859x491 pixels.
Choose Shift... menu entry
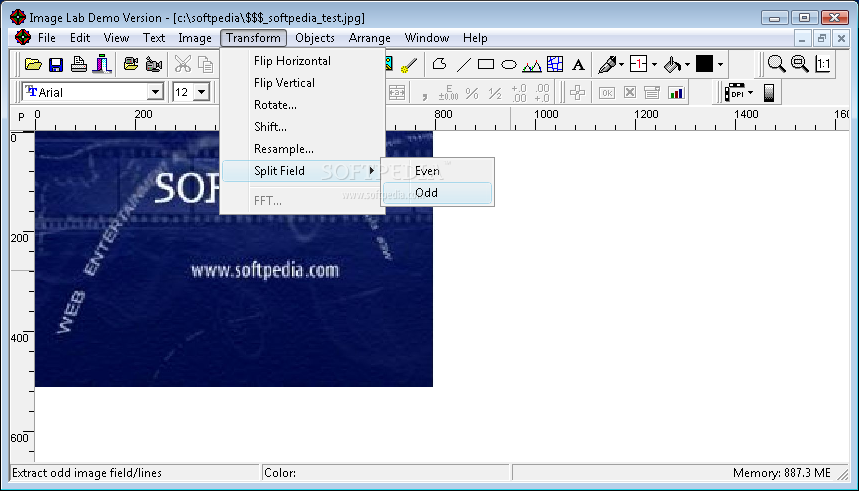[x=303, y=127]
